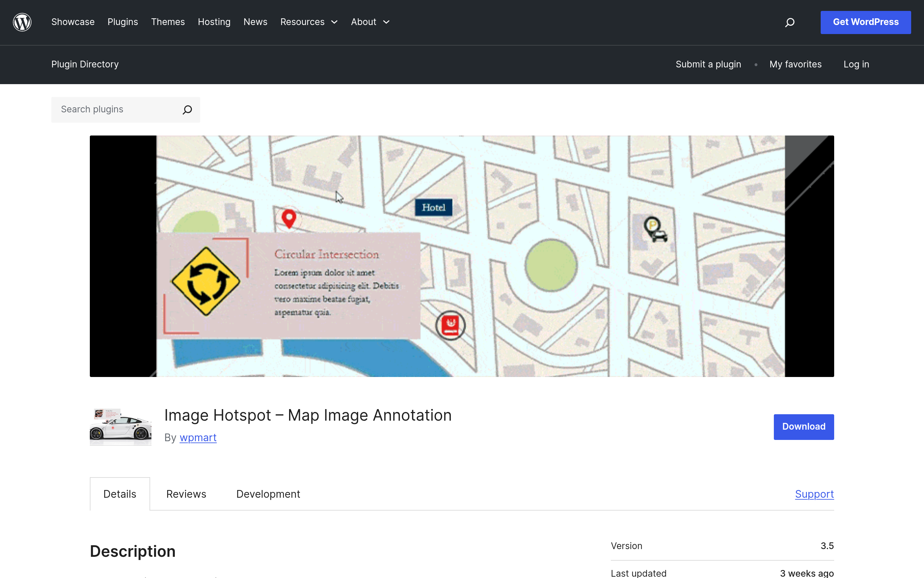Open My favorites link

pyautogui.click(x=795, y=64)
